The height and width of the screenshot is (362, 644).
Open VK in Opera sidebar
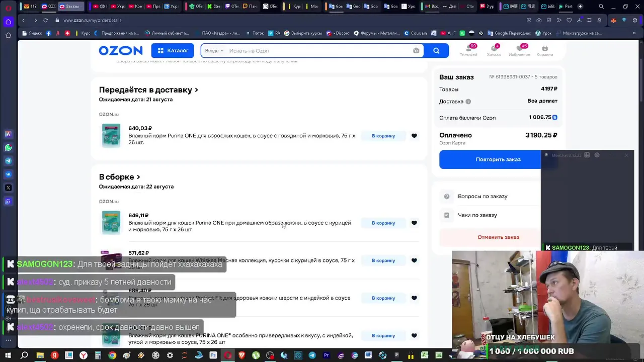tap(8, 174)
